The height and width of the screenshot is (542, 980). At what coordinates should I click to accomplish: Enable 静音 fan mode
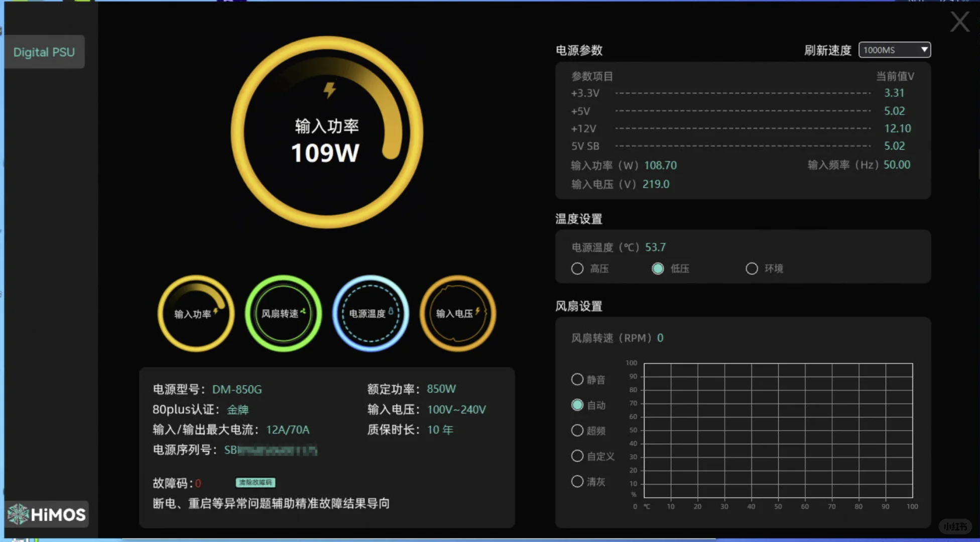pyautogui.click(x=577, y=379)
